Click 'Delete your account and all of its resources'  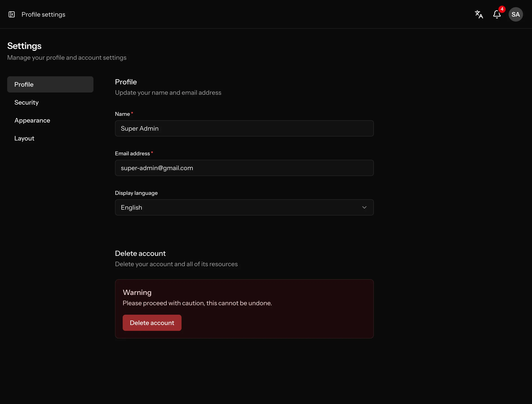pyautogui.click(x=176, y=264)
